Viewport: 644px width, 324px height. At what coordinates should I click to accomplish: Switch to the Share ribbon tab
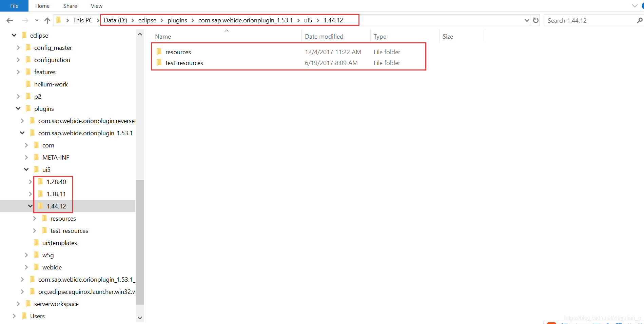pyautogui.click(x=70, y=6)
